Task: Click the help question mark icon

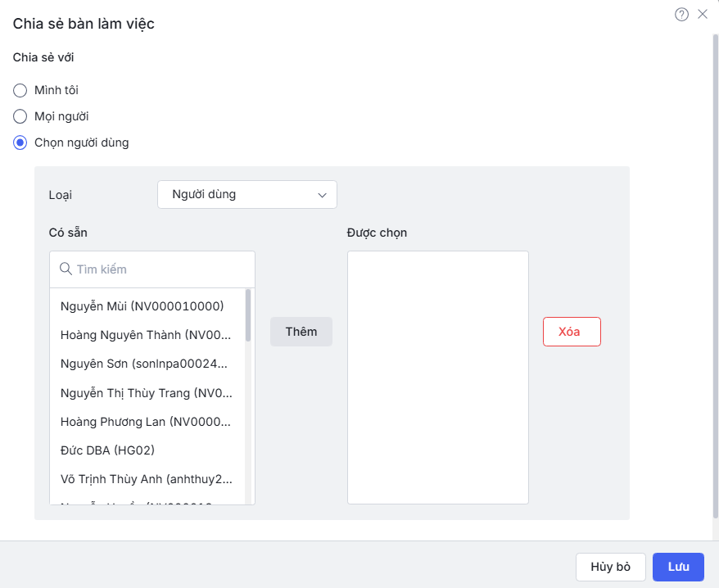Action: click(681, 14)
